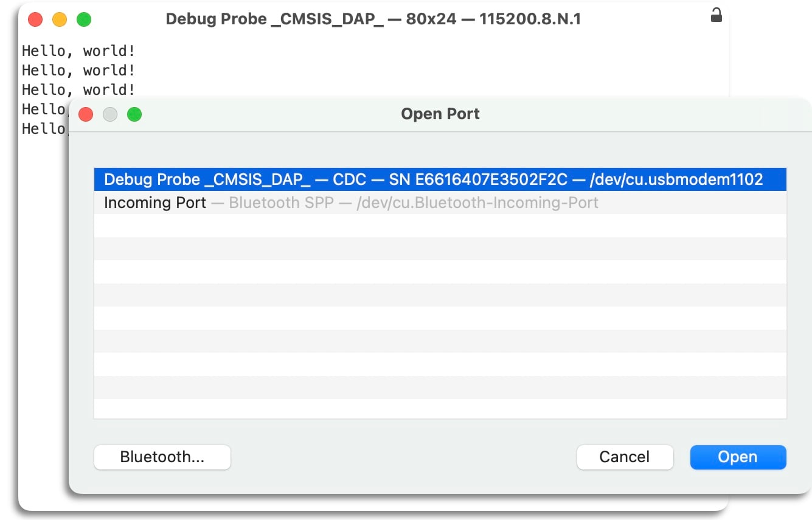Click the red close button on terminal window
The width and height of the screenshot is (812, 520).
35,19
